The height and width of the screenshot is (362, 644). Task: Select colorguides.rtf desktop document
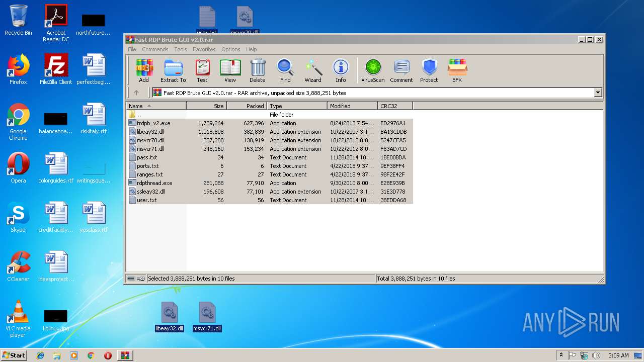click(x=56, y=168)
